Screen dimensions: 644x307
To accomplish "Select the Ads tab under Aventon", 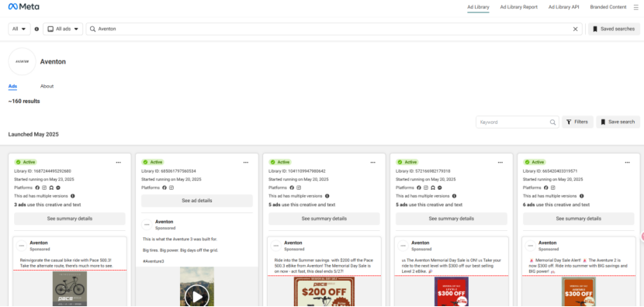I will [12, 86].
